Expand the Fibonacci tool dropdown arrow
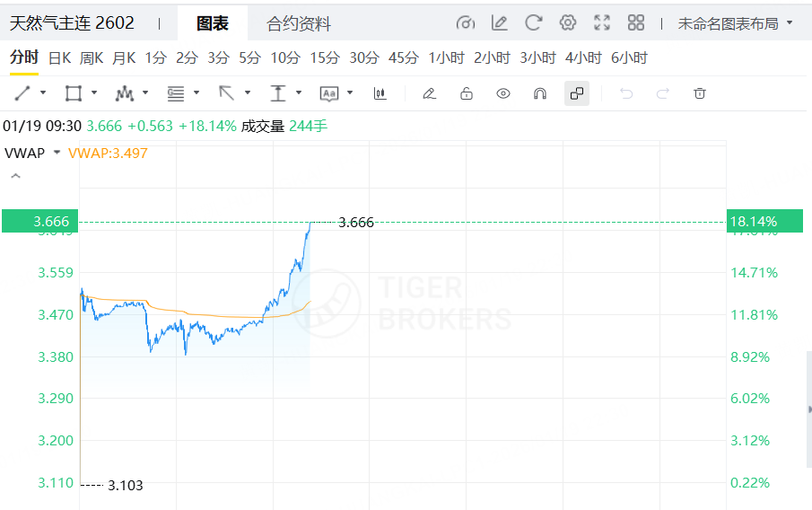Viewport: 812px width, 510px height. click(196, 92)
